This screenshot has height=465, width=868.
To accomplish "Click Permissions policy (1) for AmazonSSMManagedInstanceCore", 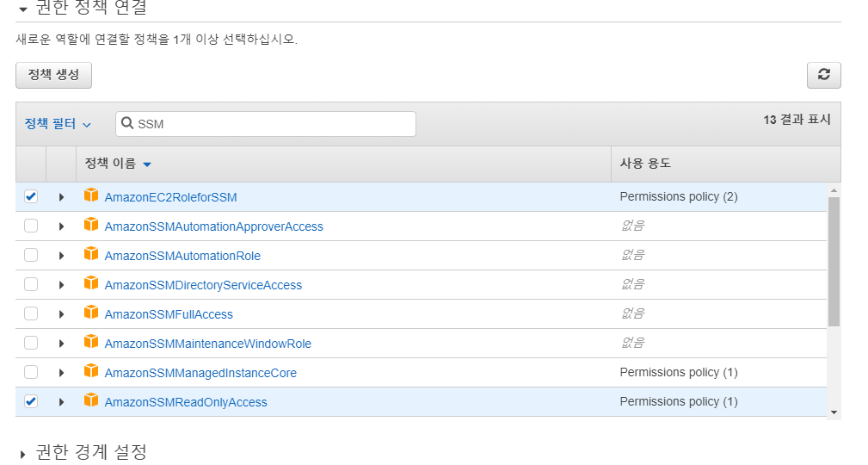I will click(x=679, y=373).
